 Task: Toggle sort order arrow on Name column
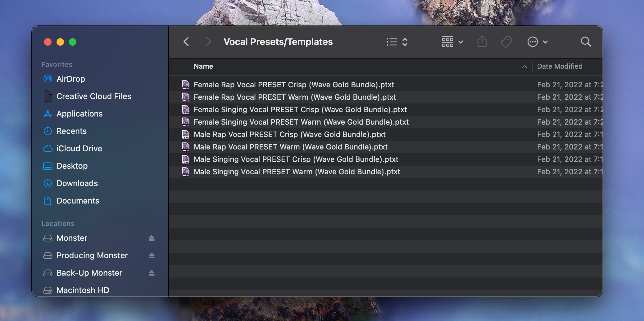(x=524, y=66)
